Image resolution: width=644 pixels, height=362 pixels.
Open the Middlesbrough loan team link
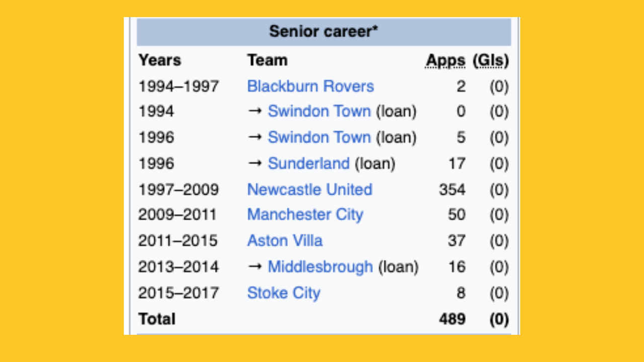tap(320, 266)
